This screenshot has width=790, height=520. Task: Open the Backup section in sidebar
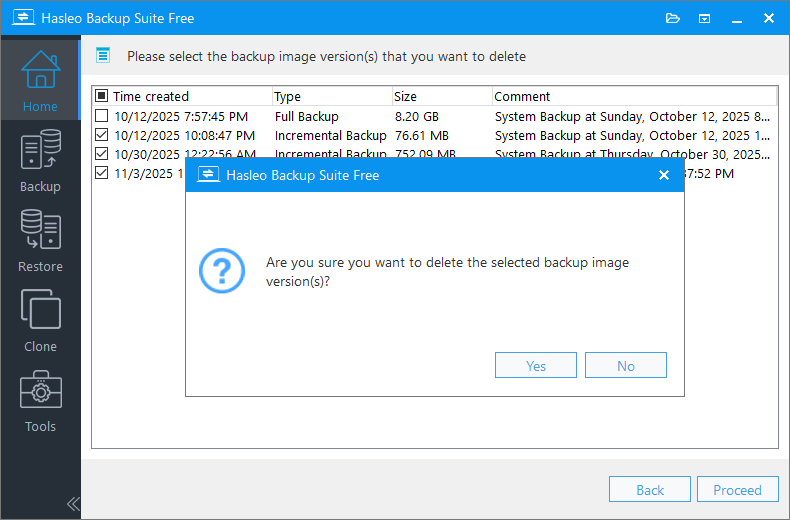40,160
